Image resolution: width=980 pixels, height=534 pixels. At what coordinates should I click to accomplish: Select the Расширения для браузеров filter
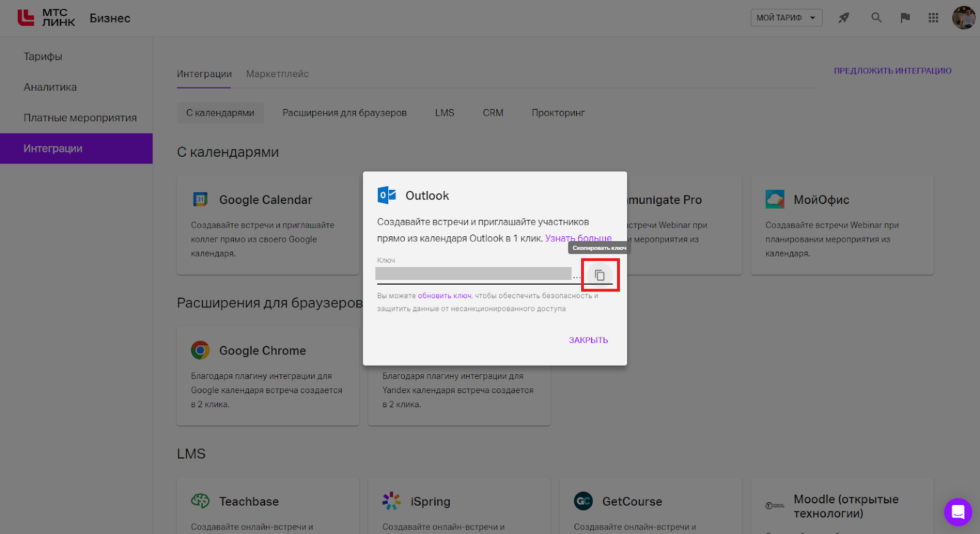(x=345, y=113)
